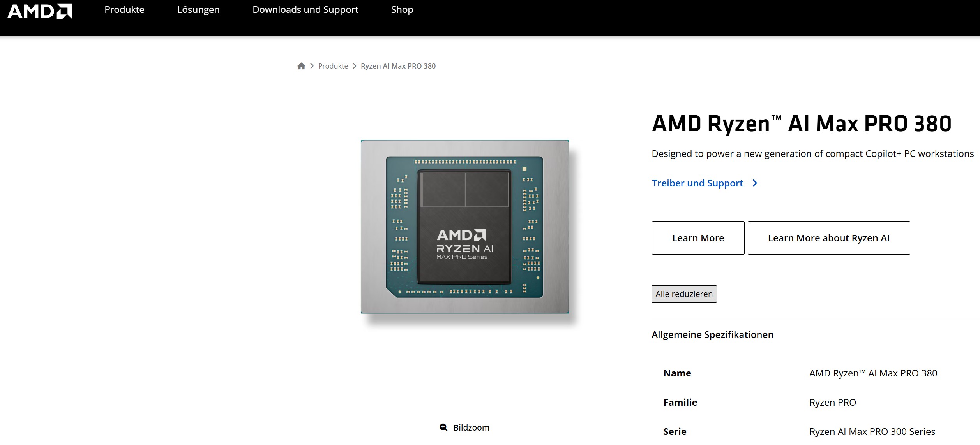Click the Ryzen AI Max PRO 380 breadcrumb entry
The image size is (980, 445).
click(x=398, y=66)
